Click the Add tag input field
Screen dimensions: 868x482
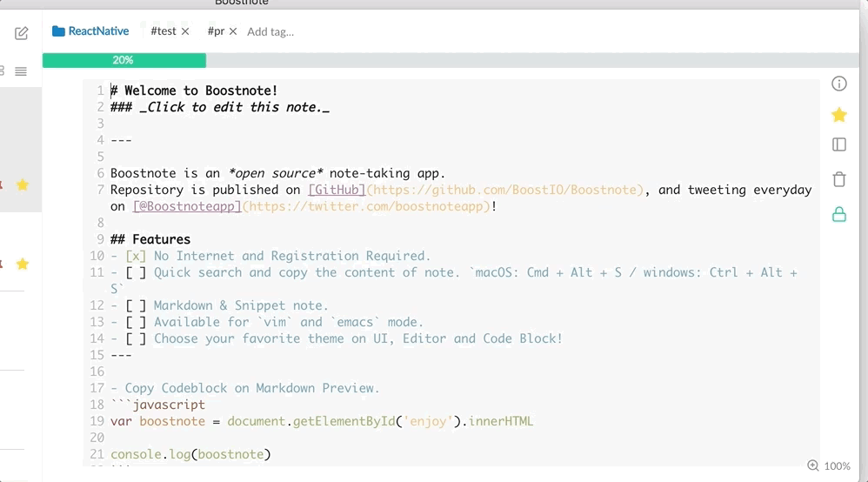pyautogui.click(x=270, y=31)
